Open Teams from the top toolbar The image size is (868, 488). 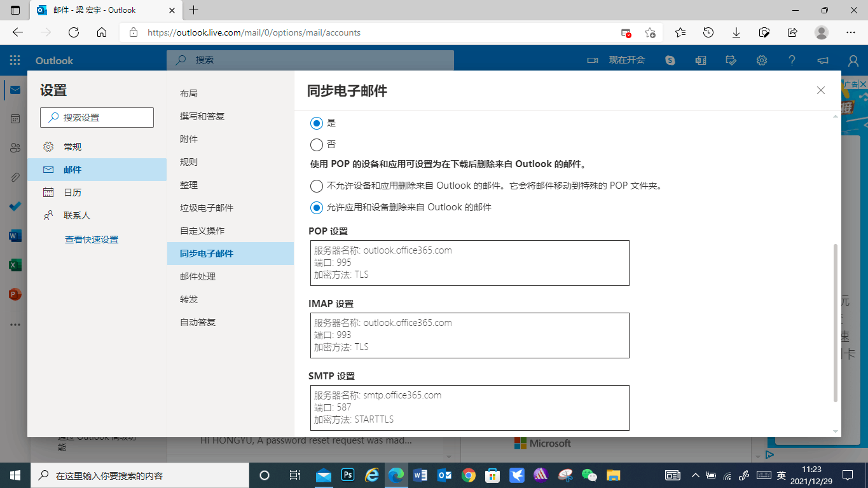click(x=700, y=60)
